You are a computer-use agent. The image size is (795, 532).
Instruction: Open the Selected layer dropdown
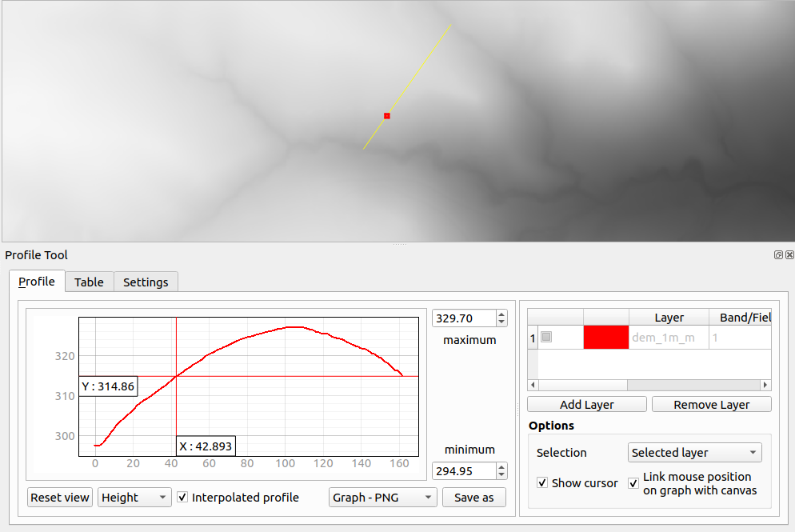click(x=694, y=453)
